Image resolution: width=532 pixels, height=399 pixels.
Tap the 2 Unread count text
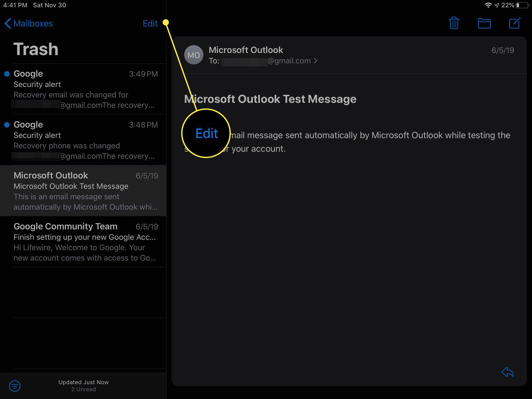84,389
